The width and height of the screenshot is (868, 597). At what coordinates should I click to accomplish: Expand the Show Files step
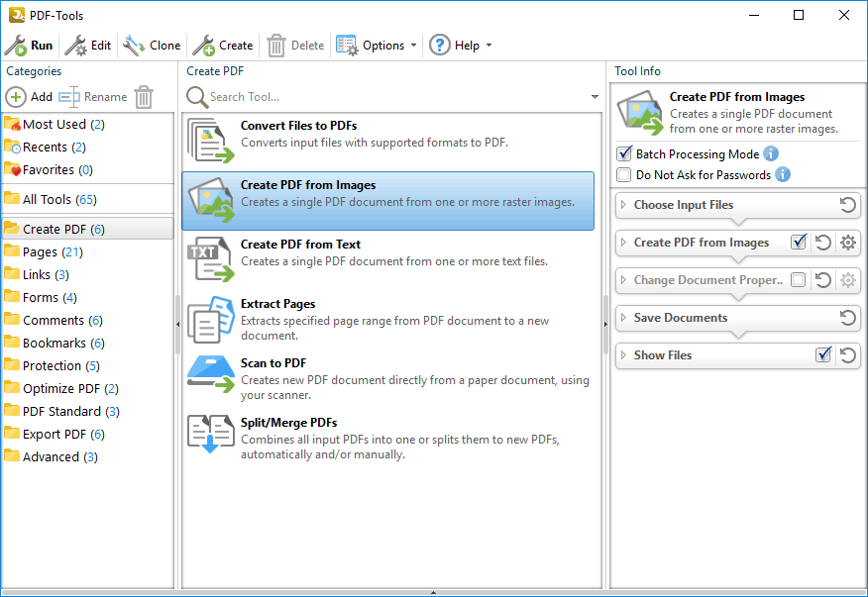(623, 355)
